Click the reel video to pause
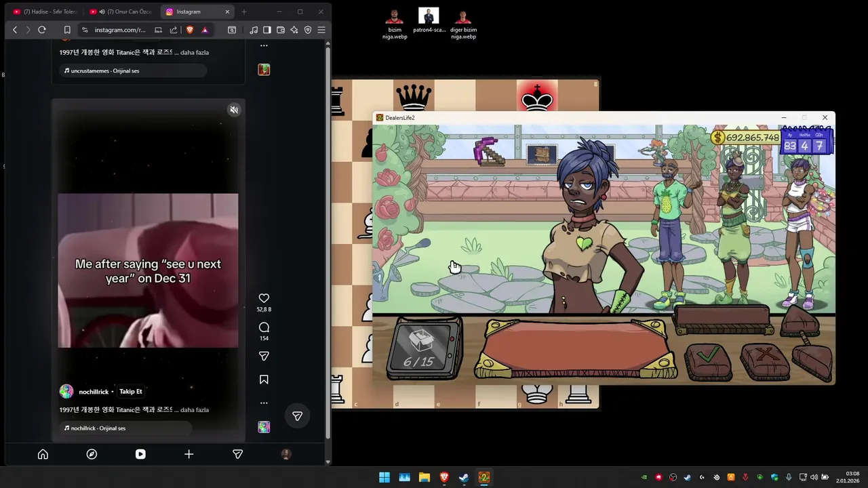 [x=148, y=270]
